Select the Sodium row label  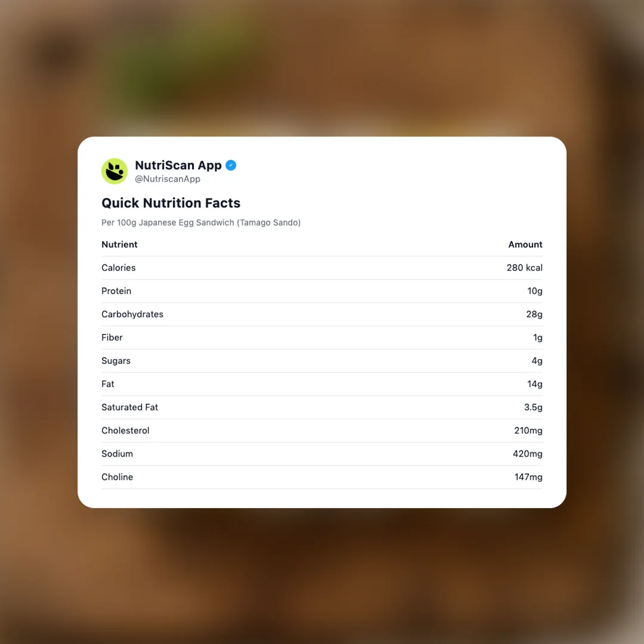tap(117, 454)
